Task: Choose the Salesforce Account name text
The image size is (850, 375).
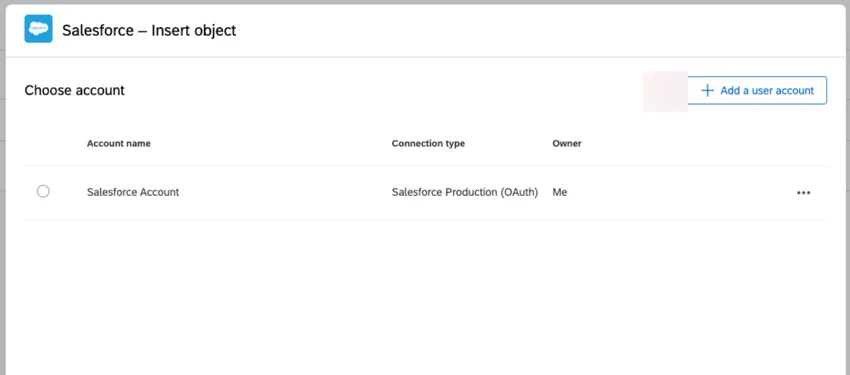Action: tap(133, 192)
